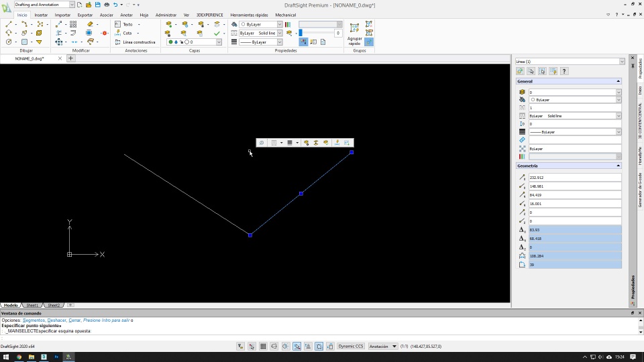Open the 3D CONTENTCENTRAL side tab
The width and height of the screenshot is (644, 362).
[x=640, y=121]
